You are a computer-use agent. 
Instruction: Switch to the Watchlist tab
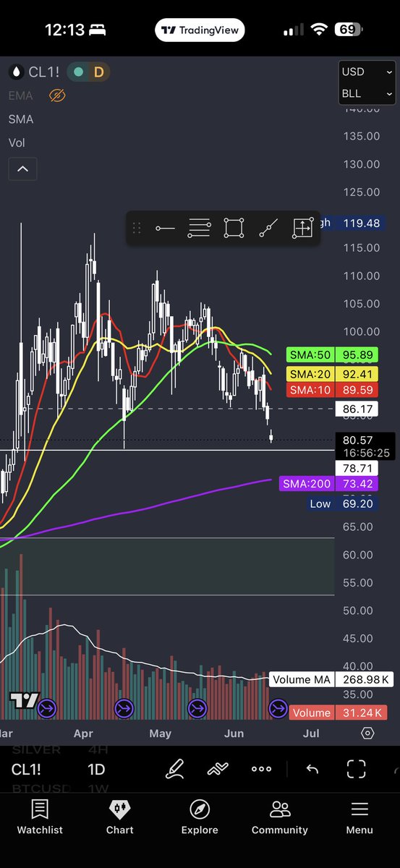40,817
